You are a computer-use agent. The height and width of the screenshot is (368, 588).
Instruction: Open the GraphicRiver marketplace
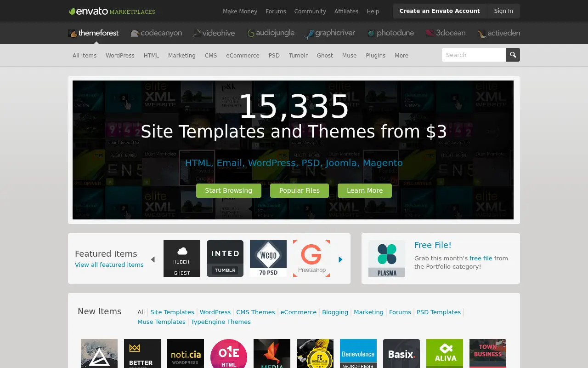pos(330,33)
